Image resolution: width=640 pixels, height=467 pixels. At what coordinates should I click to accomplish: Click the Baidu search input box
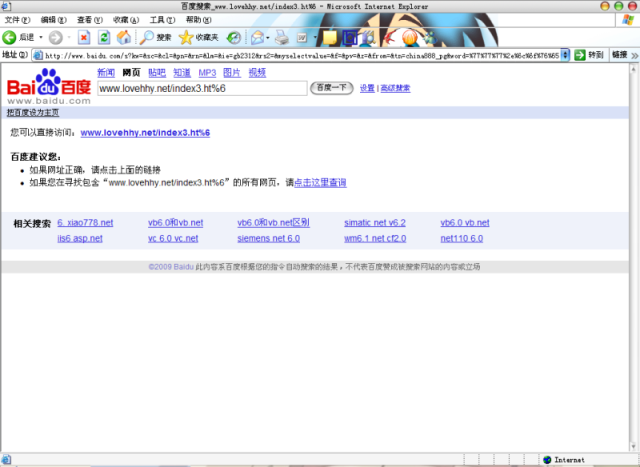click(x=202, y=88)
